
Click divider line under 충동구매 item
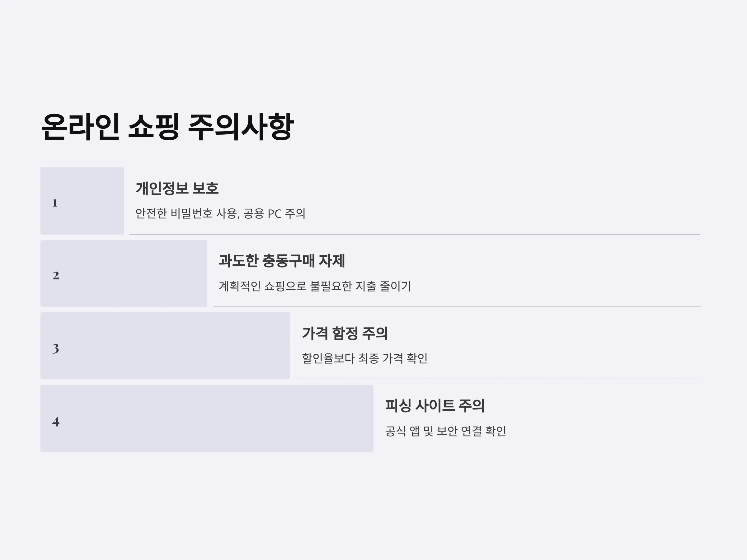(x=457, y=306)
